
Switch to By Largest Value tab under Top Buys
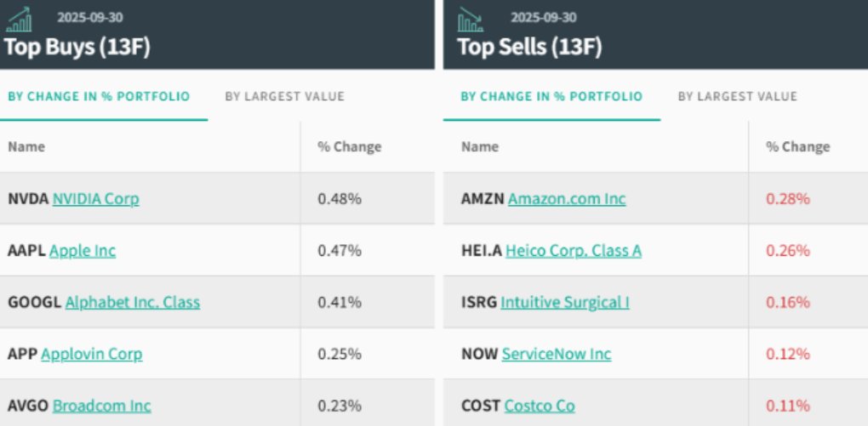(284, 96)
